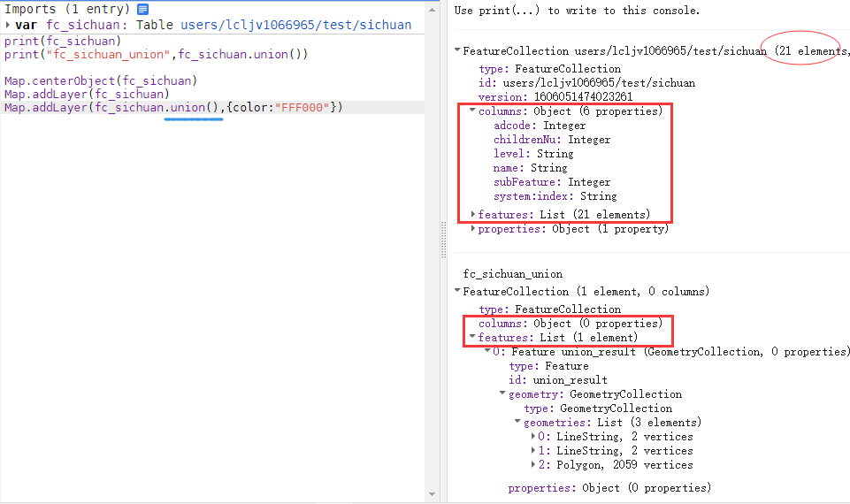The height and width of the screenshot is (504, 850).
Task: Click 'type: Feature' row
Action: coord(548,365)
